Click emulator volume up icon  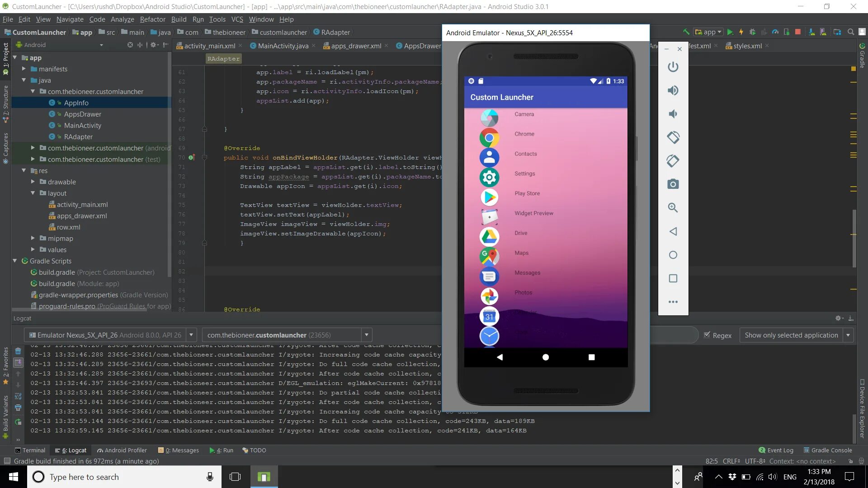[673, 90]
